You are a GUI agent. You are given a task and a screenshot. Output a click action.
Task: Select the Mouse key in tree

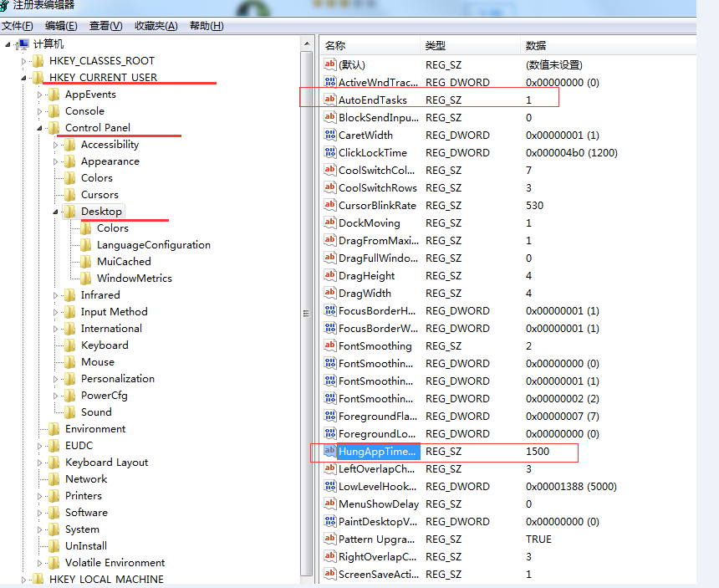(x=97, y=362)
